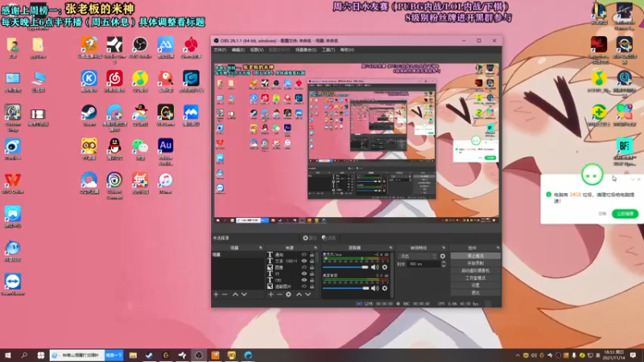Click the 开始录制 button
Image resolution: width=644 pixels, height=362 pixels.
pos(475,263)
